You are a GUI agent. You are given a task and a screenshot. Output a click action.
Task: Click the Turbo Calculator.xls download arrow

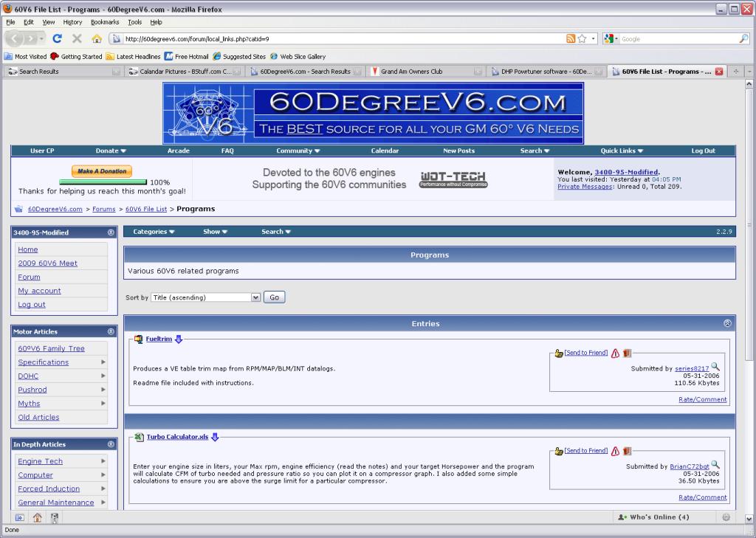pyautogui.click(x=215, y=437)
